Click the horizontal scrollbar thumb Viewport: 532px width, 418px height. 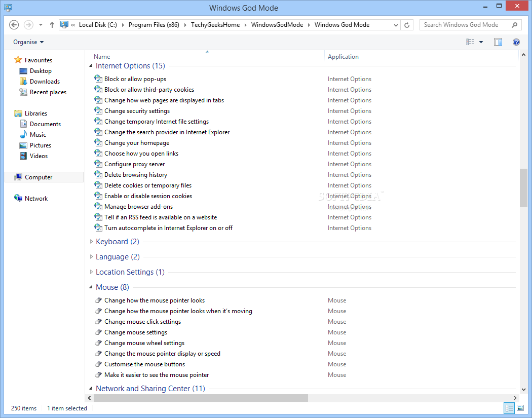[201, 398]
